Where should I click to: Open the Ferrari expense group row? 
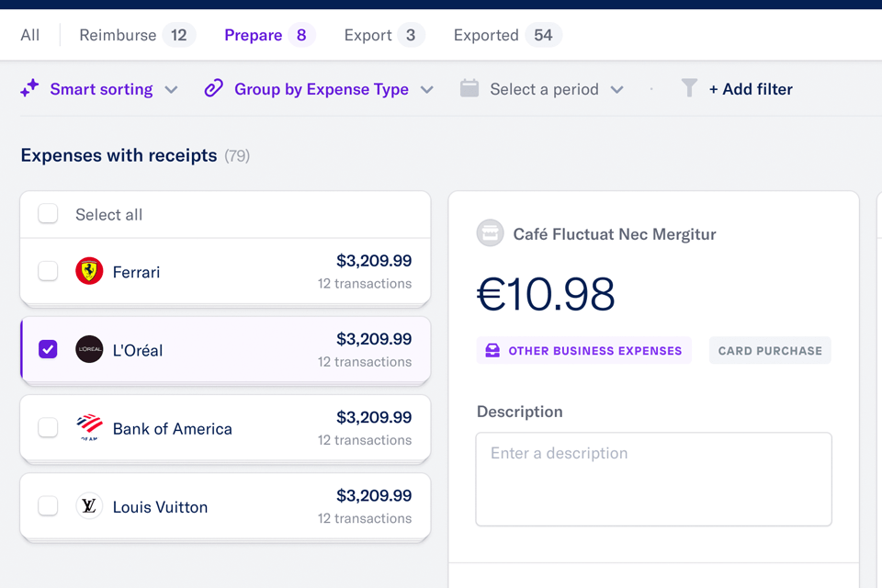point(225,271)
